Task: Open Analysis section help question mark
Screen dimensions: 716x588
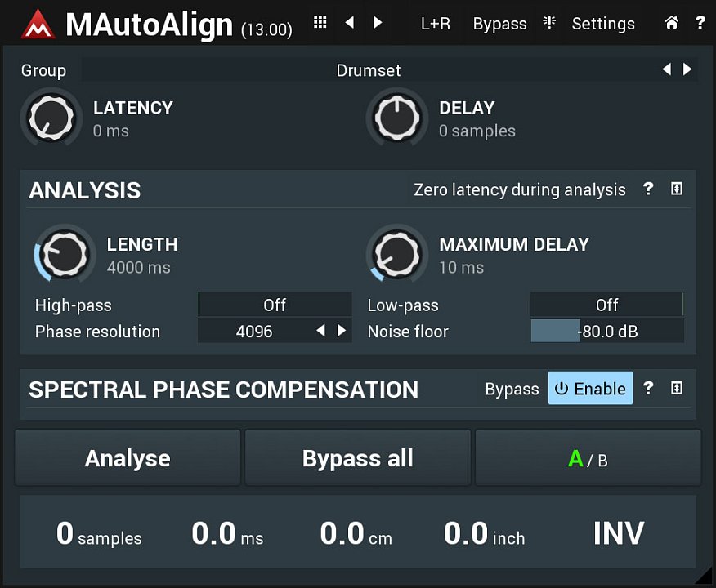Action: pos(648,189)
